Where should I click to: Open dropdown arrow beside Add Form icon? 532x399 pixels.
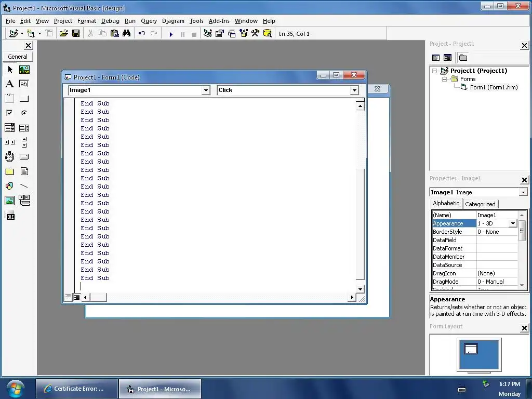[x=39, y=34]
